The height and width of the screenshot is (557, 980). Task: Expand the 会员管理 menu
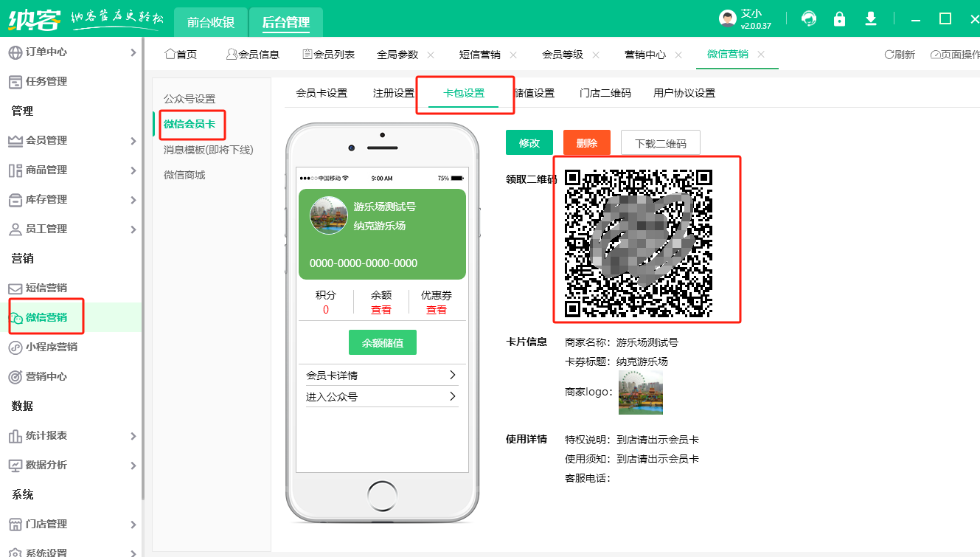(x=46, y=140)
